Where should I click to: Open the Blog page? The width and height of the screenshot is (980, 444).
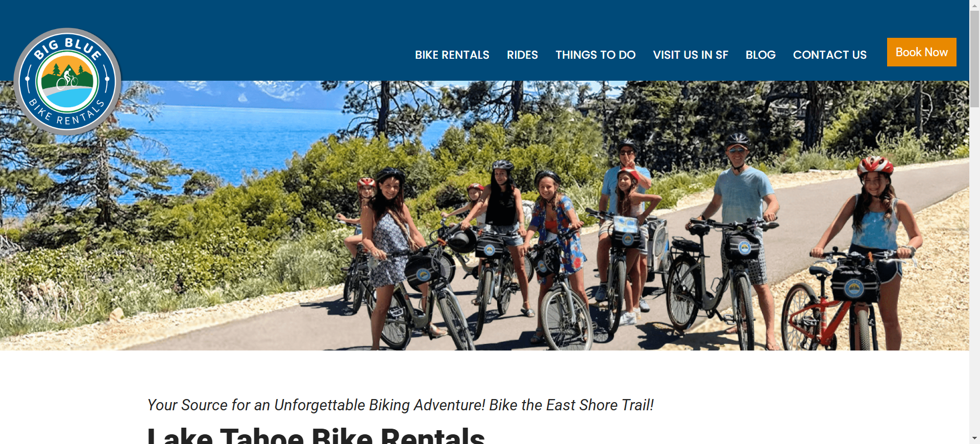pyautogui.click(x=760, y=55)
